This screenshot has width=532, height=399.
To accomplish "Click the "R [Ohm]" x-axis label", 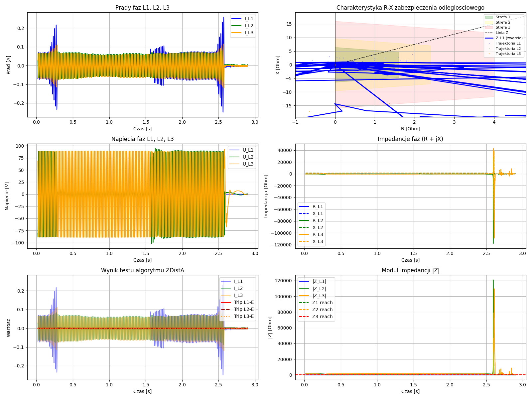I will coord(410,129).
